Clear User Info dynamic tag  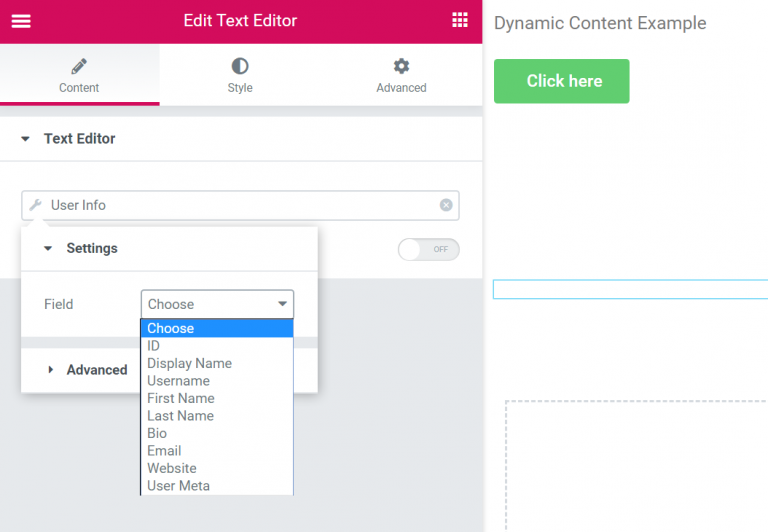coord(446,205)
